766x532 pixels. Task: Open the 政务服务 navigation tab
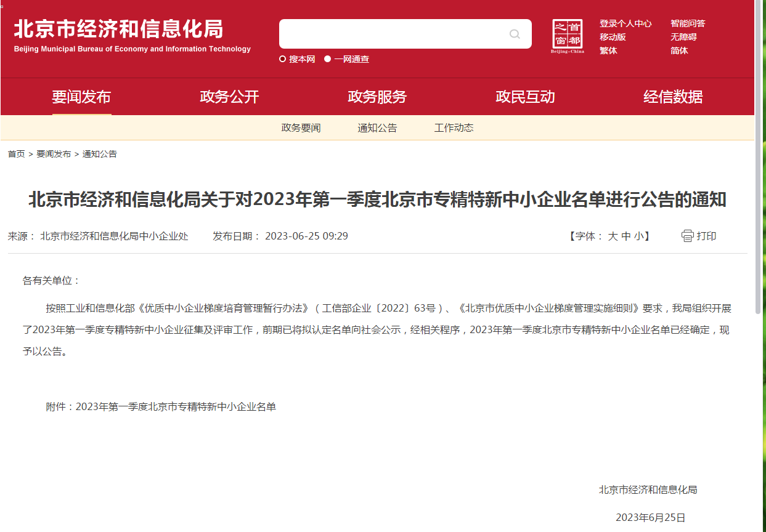click(377, 97)
